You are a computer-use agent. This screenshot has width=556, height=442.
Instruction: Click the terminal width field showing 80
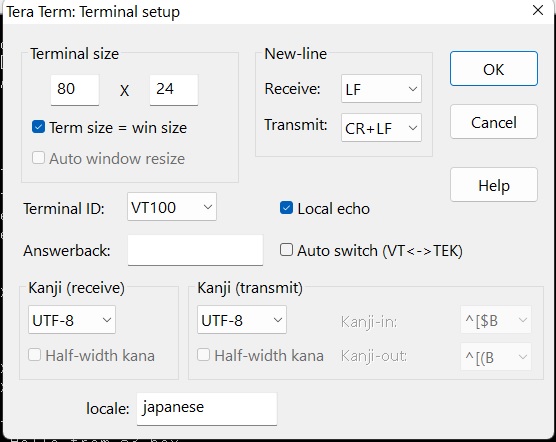[x=75, y=90]
